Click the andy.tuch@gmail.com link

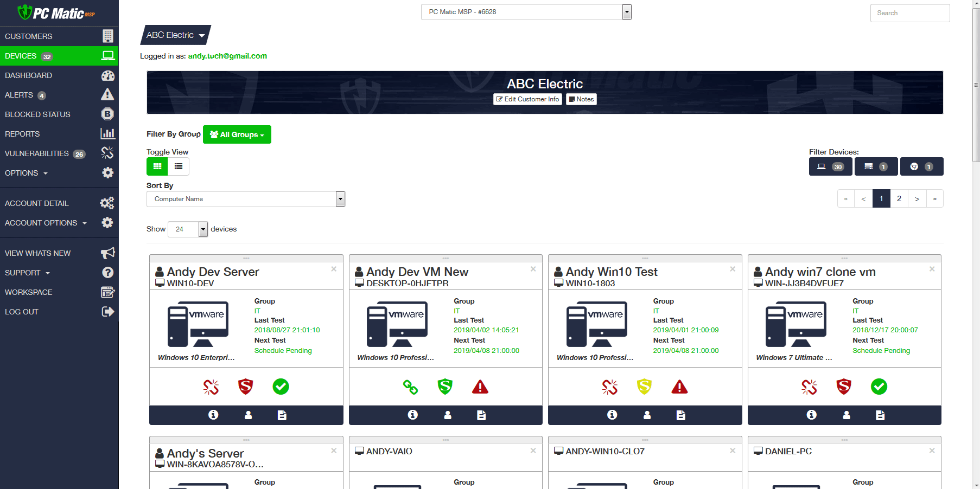(x=227, y=56)
